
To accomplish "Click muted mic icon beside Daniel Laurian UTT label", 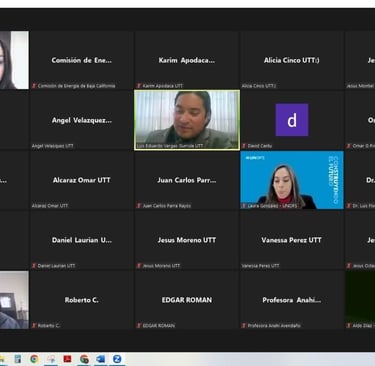I will [34, 266].
